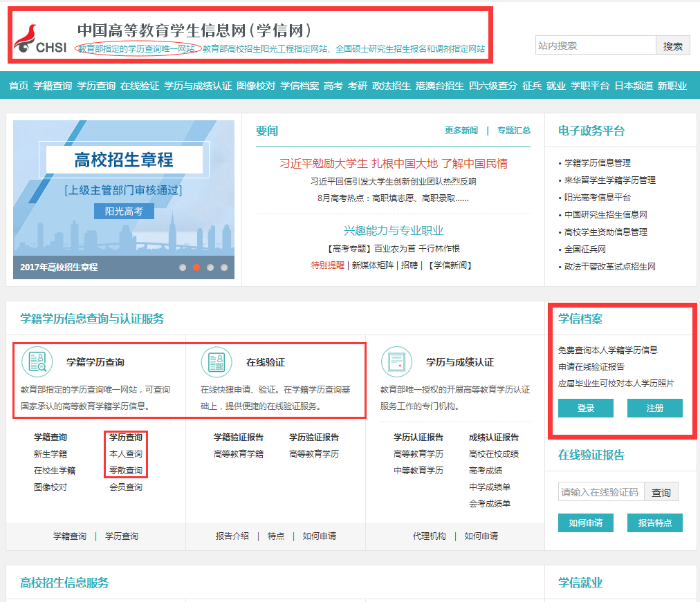Open 报告介绍 footer link
Screen dimensions: 700x602
click(x=232, y=536)
